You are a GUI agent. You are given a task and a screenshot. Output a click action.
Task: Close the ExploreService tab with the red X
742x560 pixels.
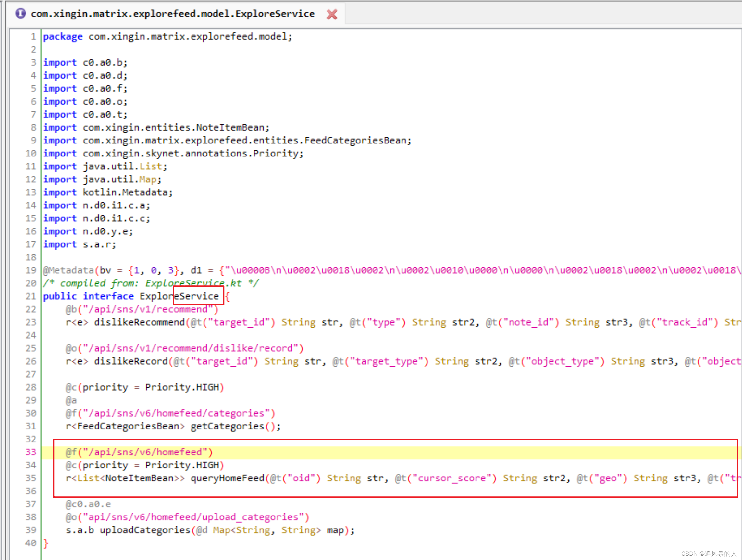(x=332, y=14)
